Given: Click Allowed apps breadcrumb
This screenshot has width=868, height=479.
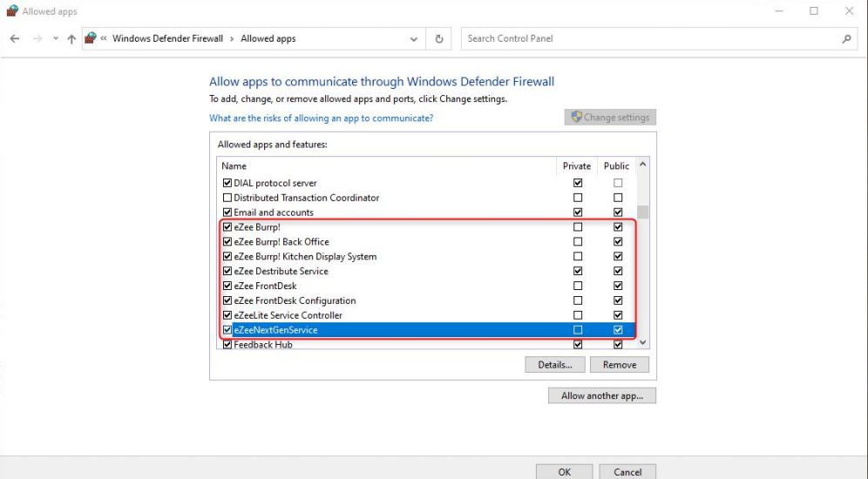Looking at the screenshot, I should coord(268,38).
